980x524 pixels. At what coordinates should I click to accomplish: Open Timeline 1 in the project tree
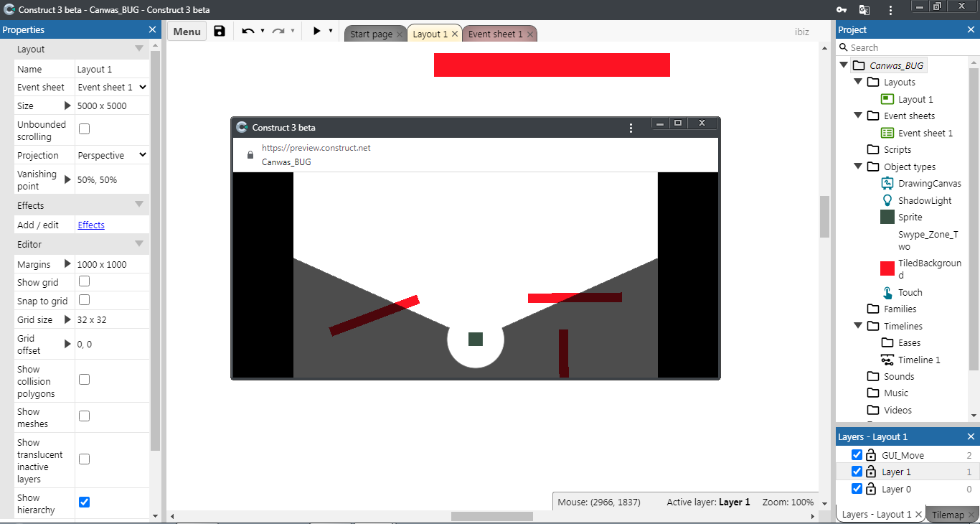tap(919, 360)
